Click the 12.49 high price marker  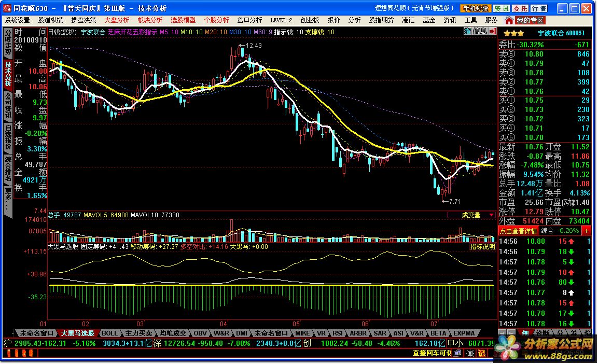[x=251, y=45]
